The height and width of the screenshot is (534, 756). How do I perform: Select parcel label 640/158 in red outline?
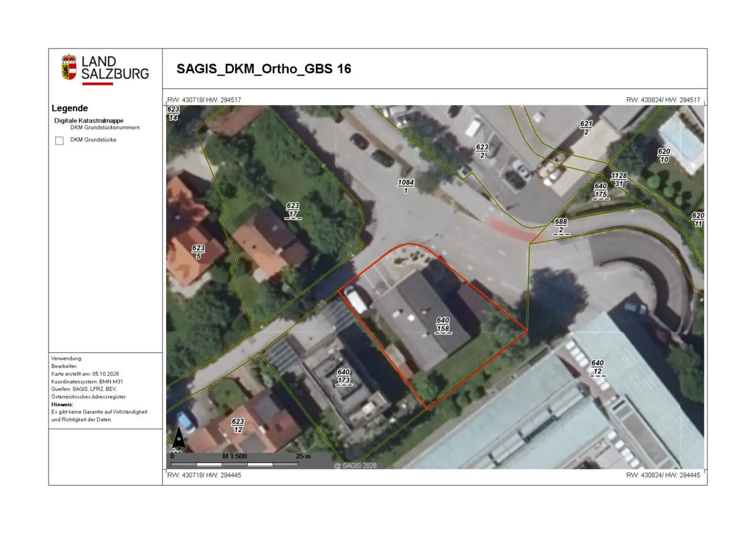pos(443,325)
